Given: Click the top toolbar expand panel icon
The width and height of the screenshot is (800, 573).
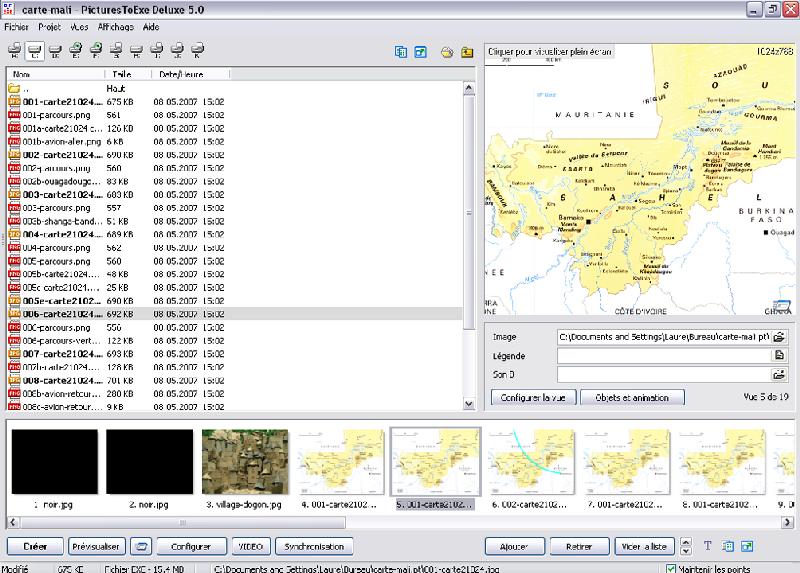Looking at the screenshot, I should coord(420,52).
